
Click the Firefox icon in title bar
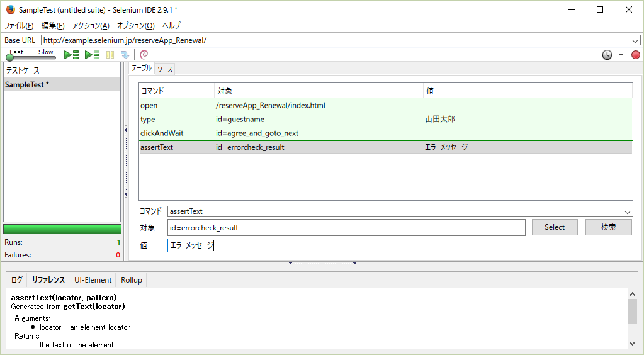[10, 9]
